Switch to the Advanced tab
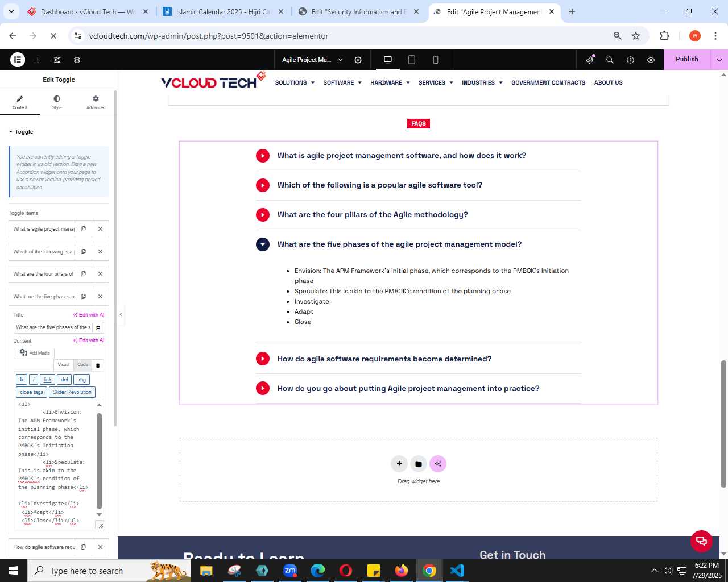The height and width of the screenshot is (582, 728). click(96, 102)
